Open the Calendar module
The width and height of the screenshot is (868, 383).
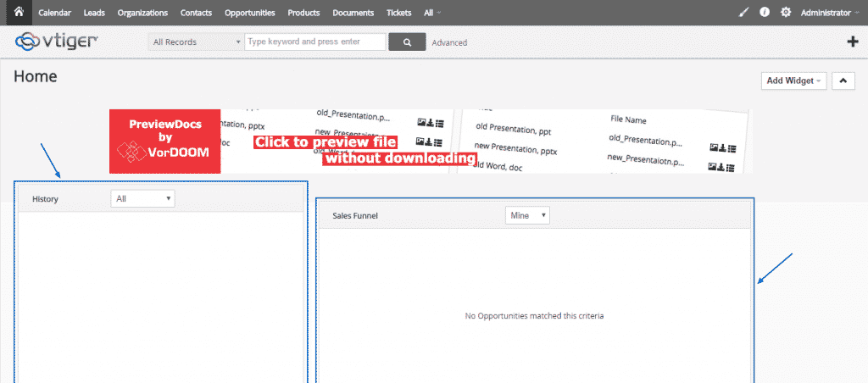pos(55,13)
